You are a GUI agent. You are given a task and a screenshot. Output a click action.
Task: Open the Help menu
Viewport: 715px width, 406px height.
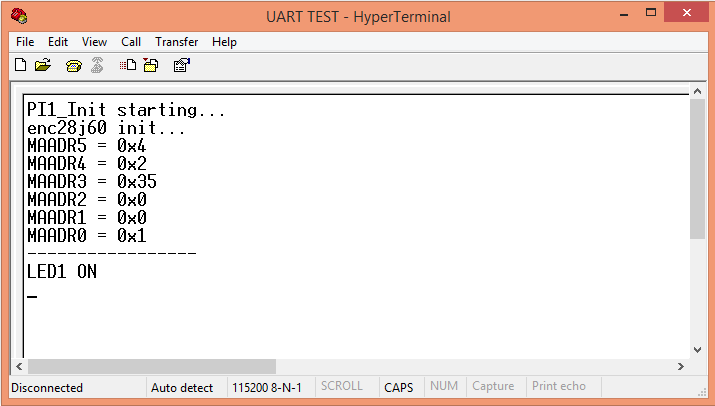pos(225,42)
